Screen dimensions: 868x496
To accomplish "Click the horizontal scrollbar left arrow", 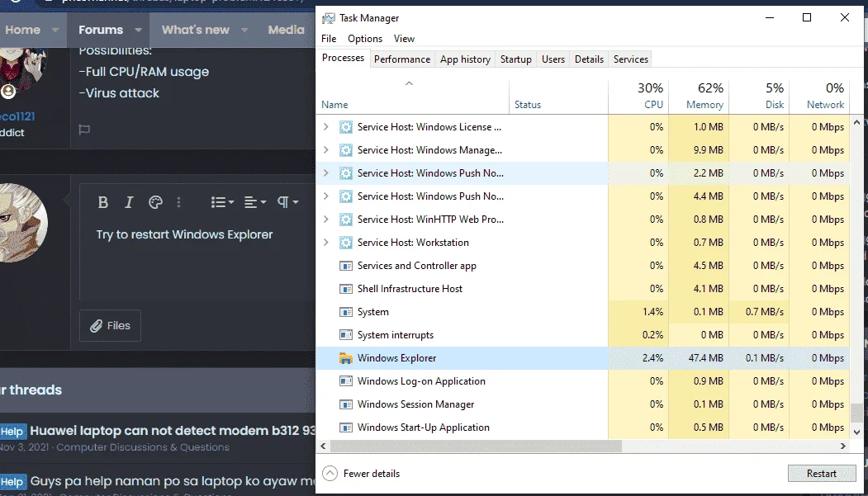I will click(323, 446).
